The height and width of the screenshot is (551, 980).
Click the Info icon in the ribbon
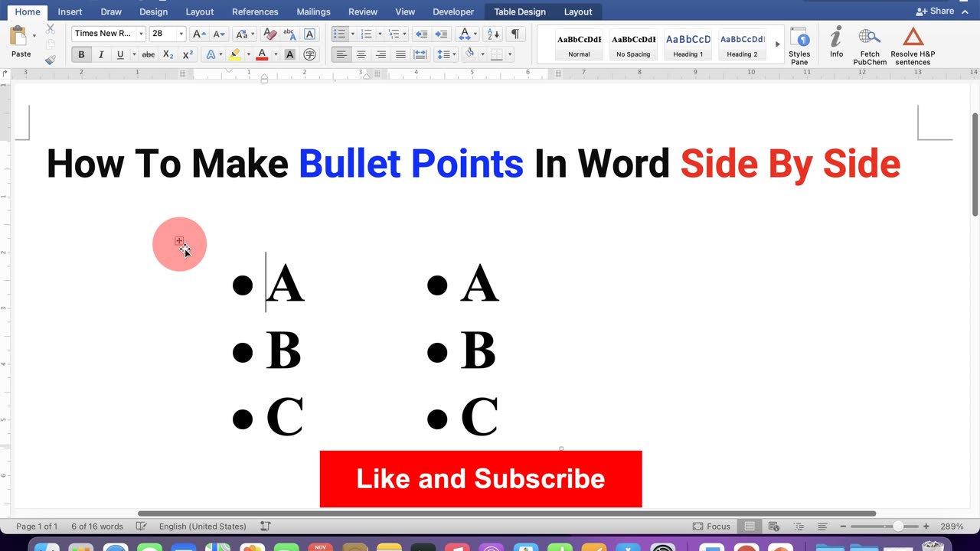(836, 42)
